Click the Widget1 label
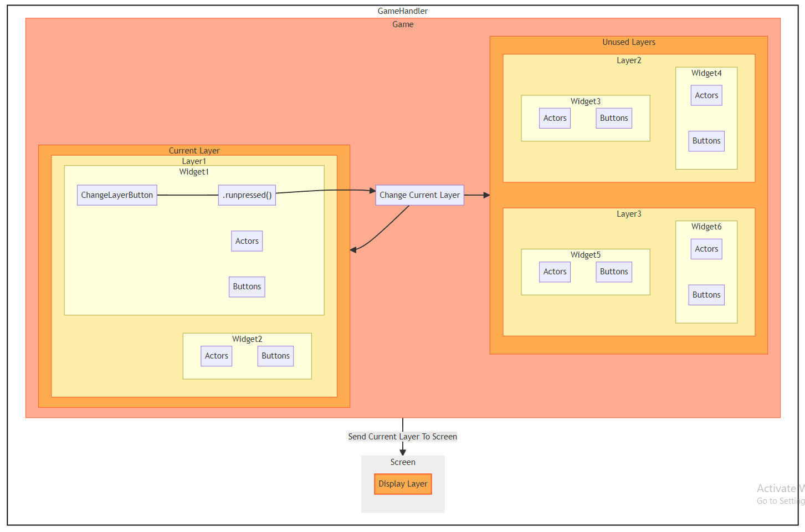The image size is (805, 532). pos(194,172)
